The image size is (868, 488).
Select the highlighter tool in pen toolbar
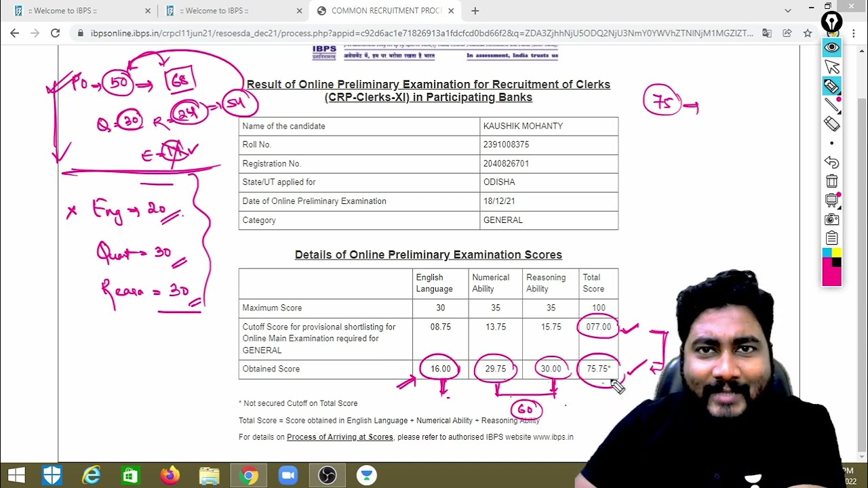tap(831, 86)
